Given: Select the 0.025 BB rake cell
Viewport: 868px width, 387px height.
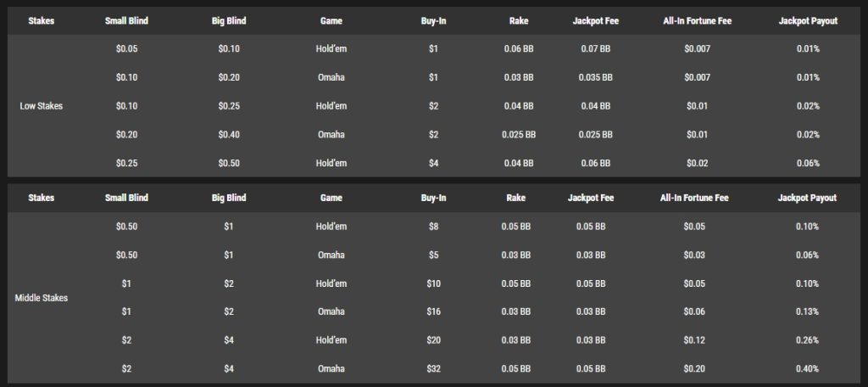Looking at the screenshot, I should pyautogui.click(x=519, y=135).
